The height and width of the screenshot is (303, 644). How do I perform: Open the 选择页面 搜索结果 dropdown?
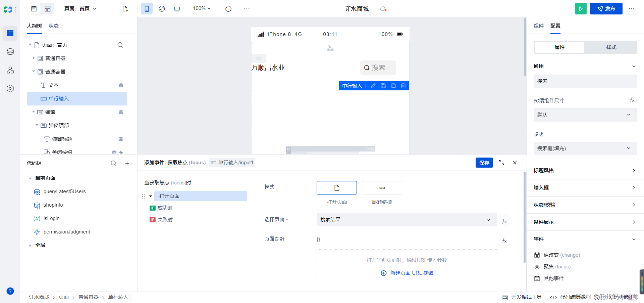click(407, 220)
